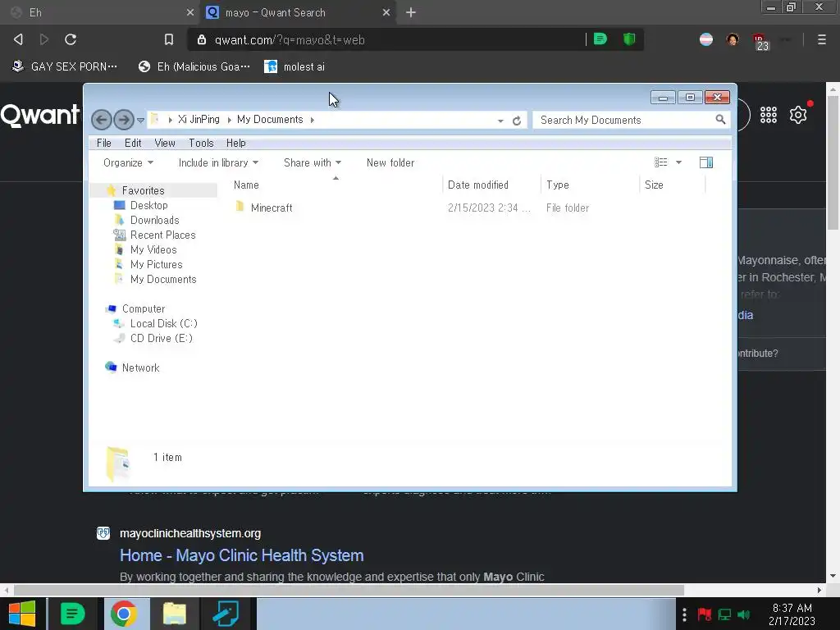
Task: Click the Windows Start button
Action: click(x=22, y=614)
